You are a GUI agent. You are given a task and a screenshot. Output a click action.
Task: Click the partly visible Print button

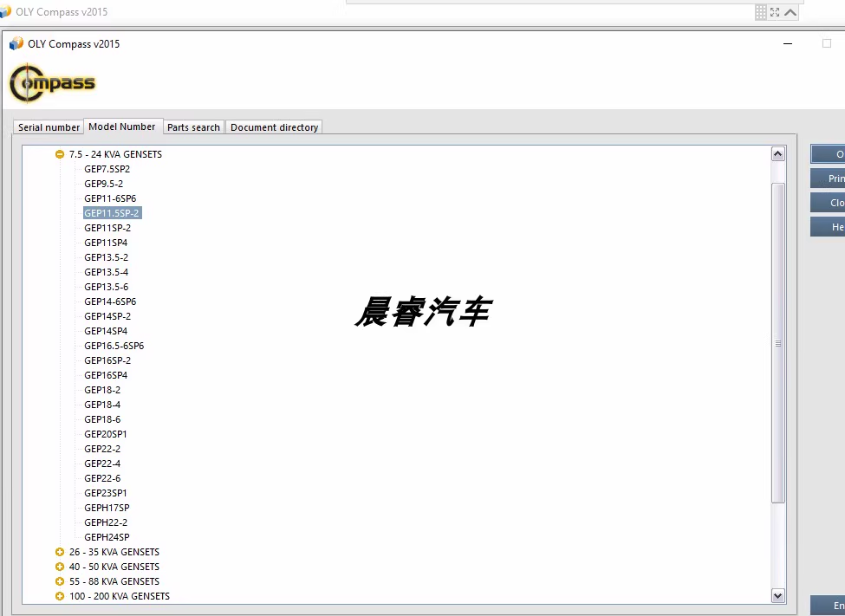(828, 178)
